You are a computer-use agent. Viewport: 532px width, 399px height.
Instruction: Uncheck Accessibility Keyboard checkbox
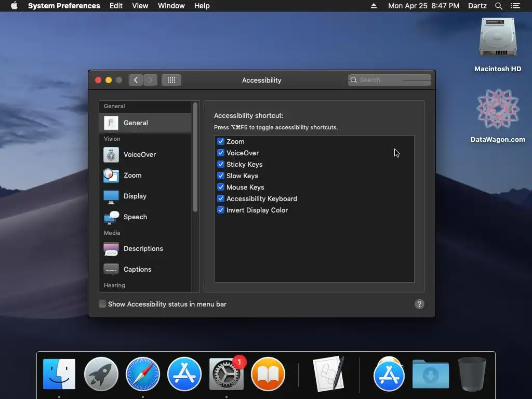(221, 198)
